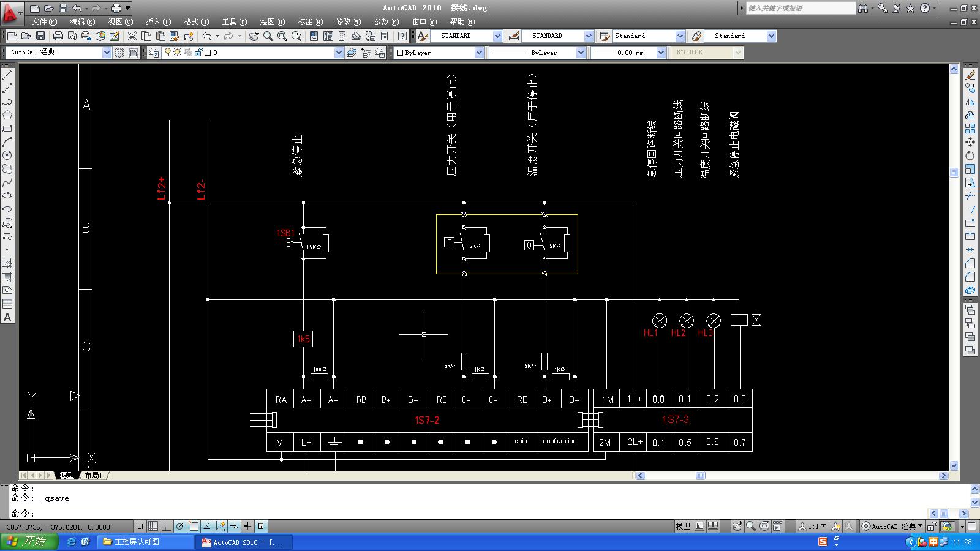Select the Cut scissors icon
The width and height of the screenshot is (980, 551).
click(132, 36)
